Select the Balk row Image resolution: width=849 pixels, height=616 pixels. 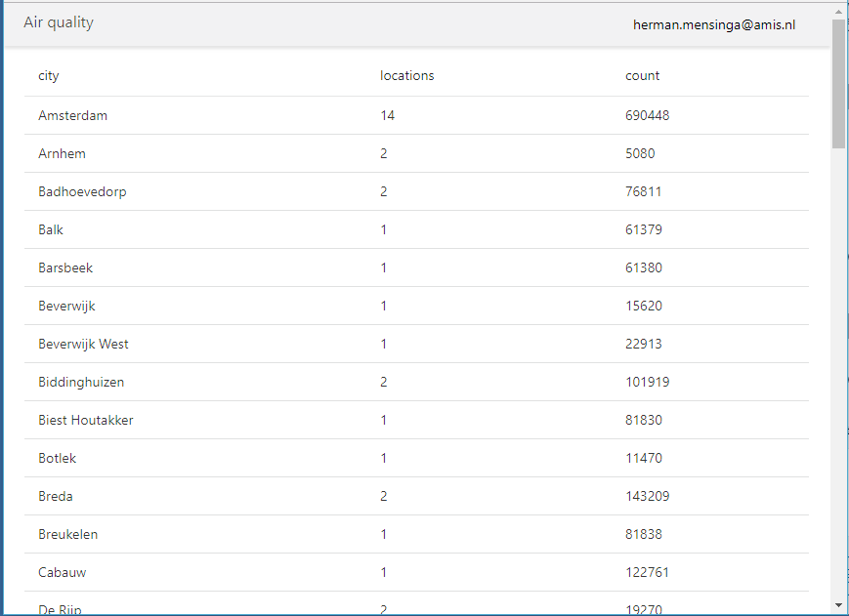click(x=50, y=229)
